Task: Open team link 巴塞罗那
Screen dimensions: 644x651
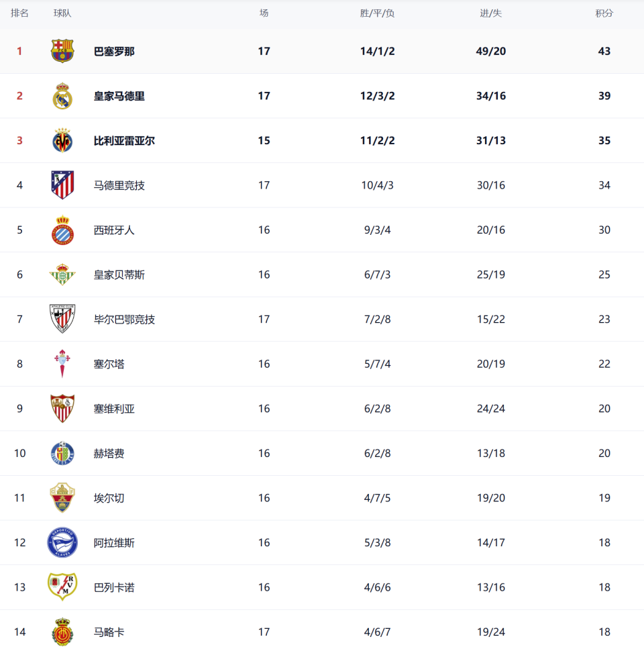Action: click(x=114, y=51)
